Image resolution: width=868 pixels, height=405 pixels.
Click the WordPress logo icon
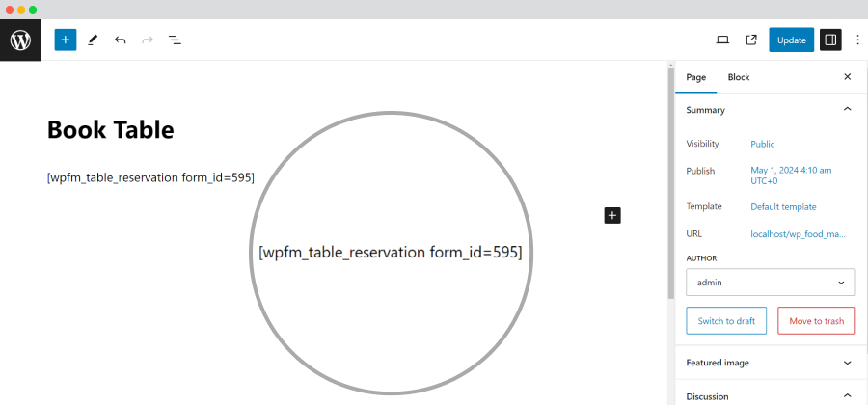(x=20, y=40)
